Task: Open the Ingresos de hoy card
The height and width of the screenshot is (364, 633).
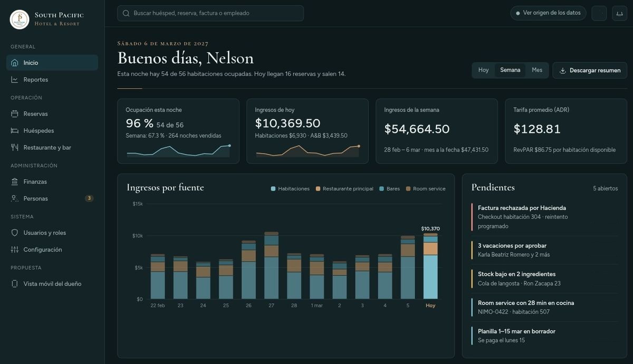Action: (x=308, y=131)
